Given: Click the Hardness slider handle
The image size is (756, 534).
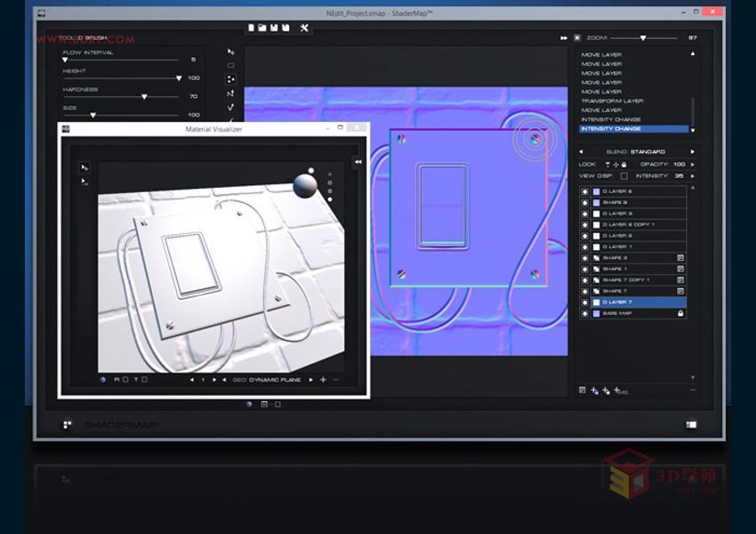Looking at the screenshot, I should 144,96.
